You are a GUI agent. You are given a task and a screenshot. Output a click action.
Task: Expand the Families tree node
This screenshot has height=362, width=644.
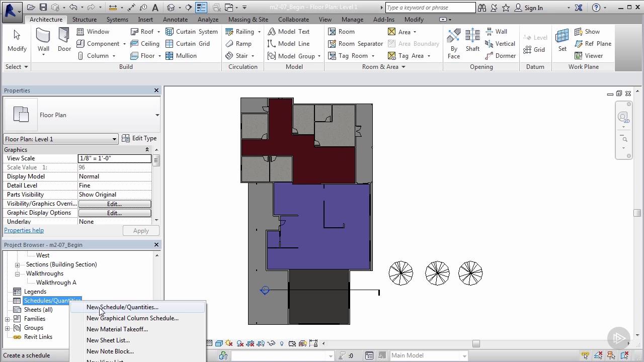click(7, 319)
